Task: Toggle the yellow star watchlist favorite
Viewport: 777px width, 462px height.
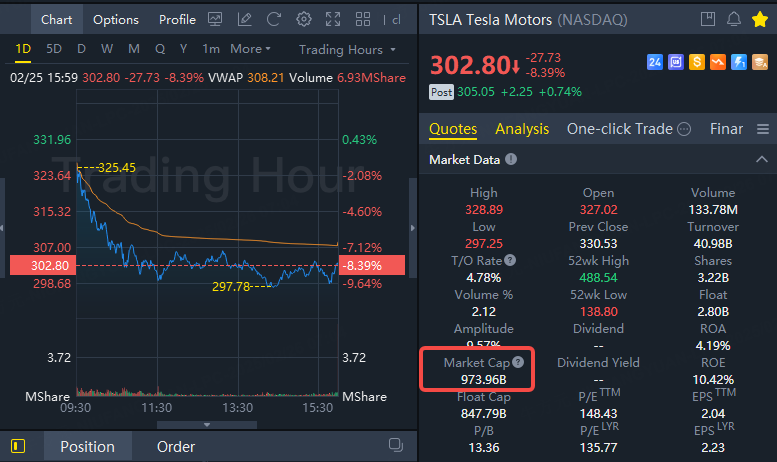Action: click(760, 19)
